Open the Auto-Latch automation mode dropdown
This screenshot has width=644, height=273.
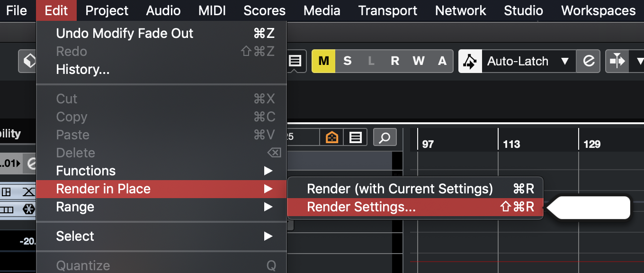click(528, 61)
